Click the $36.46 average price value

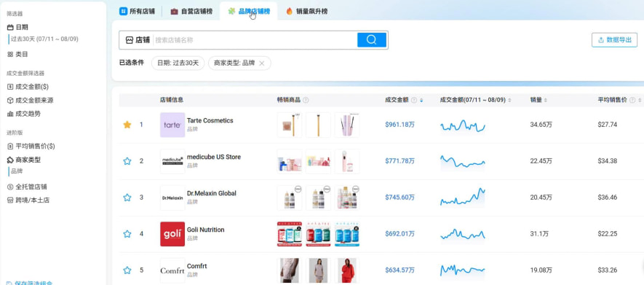pyautogui.click(x=607, y=198)
